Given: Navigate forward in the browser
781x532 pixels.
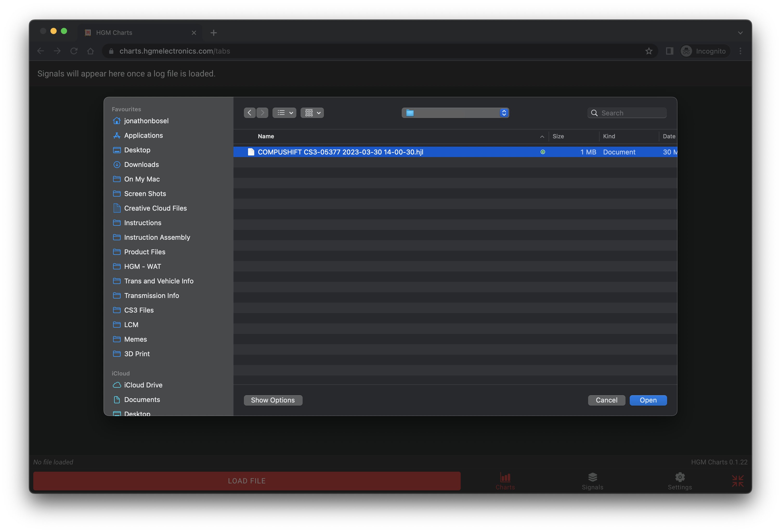Looking at the screenshot, I should coord(57,51).
